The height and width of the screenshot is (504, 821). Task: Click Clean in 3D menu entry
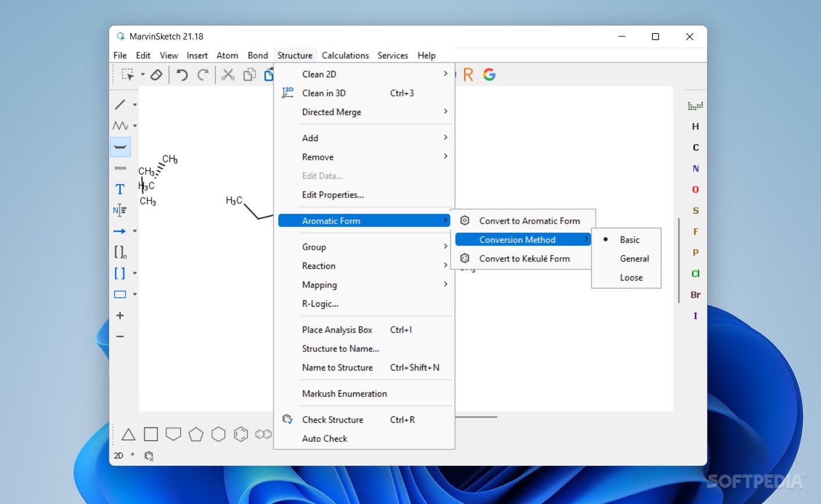click(364, 93)
